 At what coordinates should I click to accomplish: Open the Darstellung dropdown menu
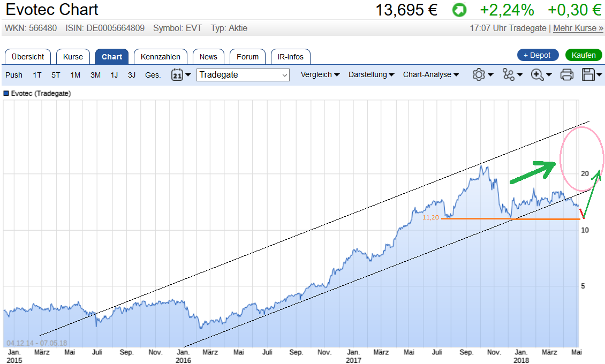[x=371, y=75]
